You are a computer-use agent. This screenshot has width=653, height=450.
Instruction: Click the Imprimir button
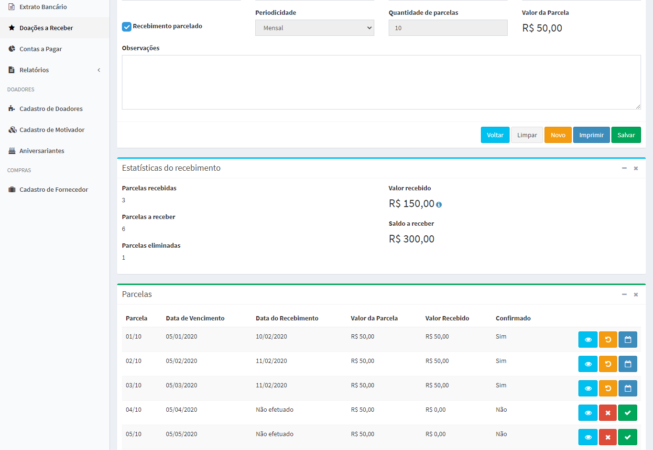(x=591, y=135)
